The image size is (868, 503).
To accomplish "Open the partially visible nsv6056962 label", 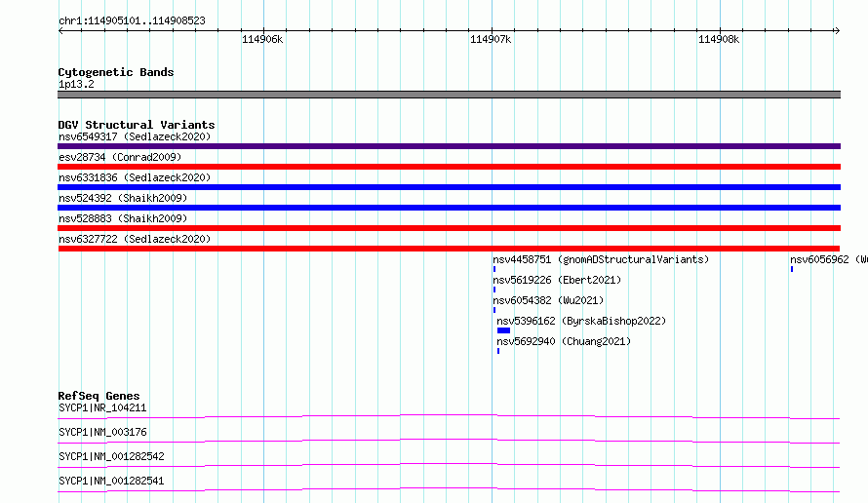I will point(829,259).
